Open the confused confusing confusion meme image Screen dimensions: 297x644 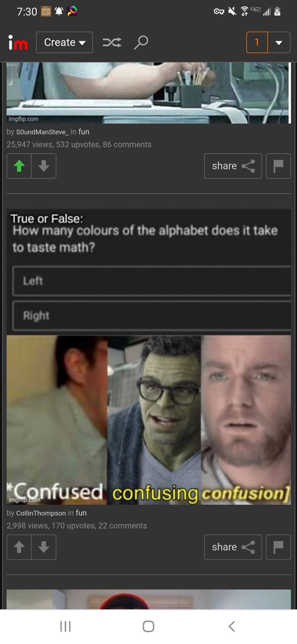[148, 357]
